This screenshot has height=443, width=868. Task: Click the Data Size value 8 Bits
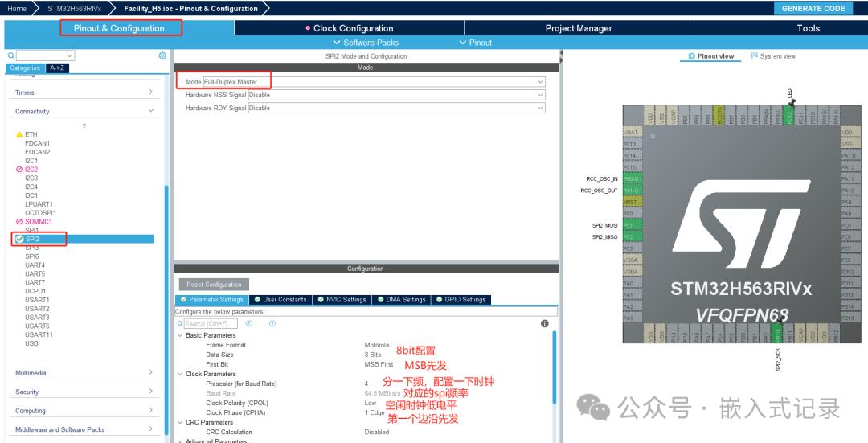(x=373, y=355)
